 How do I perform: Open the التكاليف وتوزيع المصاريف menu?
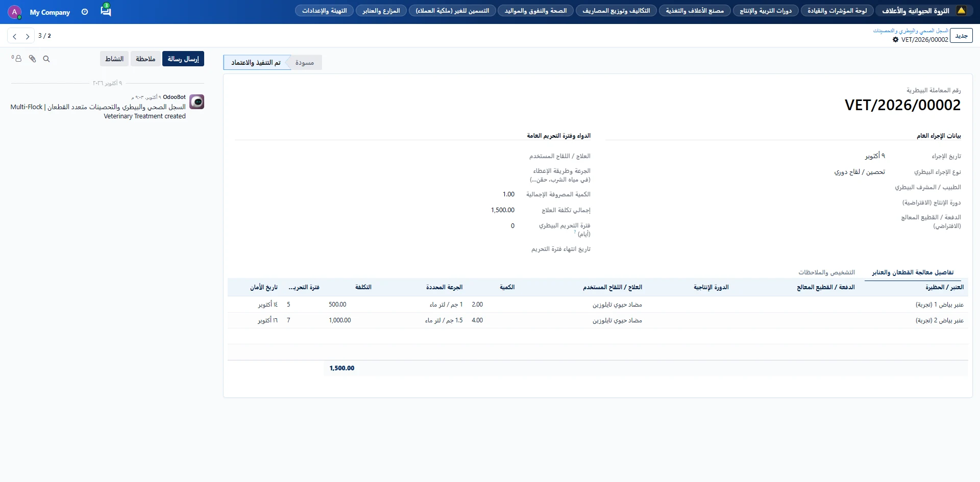616,11
